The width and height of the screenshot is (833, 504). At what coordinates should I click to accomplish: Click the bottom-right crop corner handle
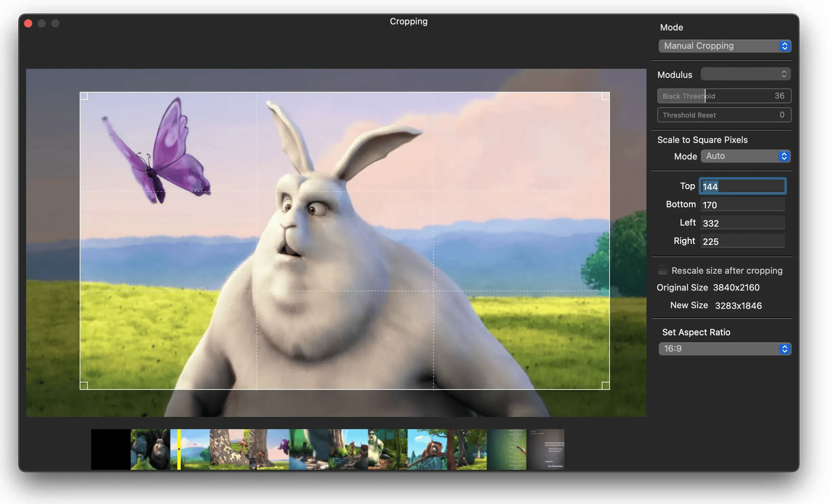click(606, 385)
